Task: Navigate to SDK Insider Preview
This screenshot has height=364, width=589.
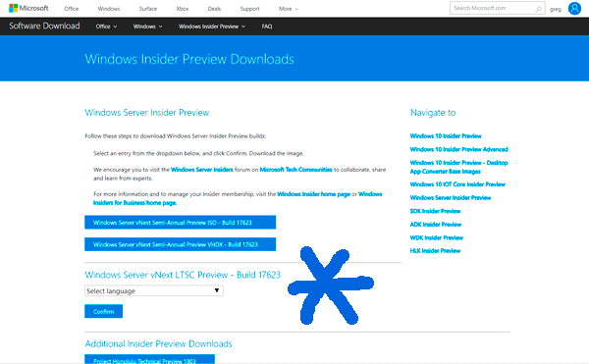Action: (435, 211)
